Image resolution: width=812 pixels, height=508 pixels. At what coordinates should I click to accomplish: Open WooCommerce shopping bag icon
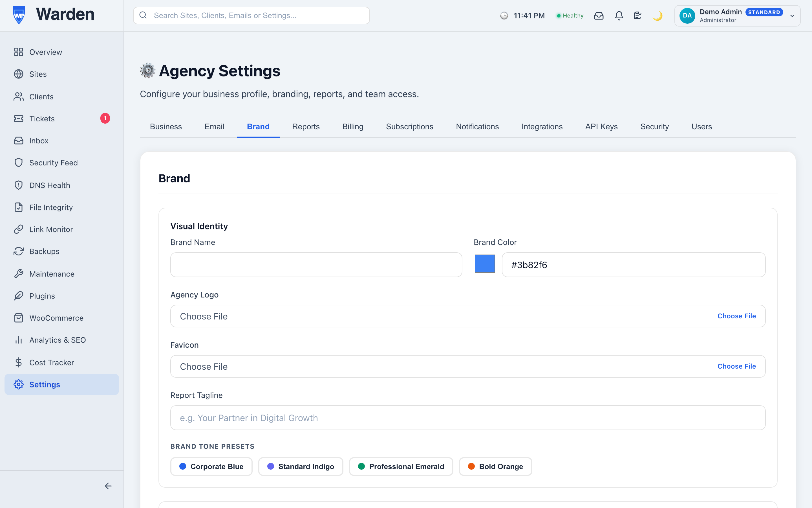pyautogui.click(x=18, y=318)
